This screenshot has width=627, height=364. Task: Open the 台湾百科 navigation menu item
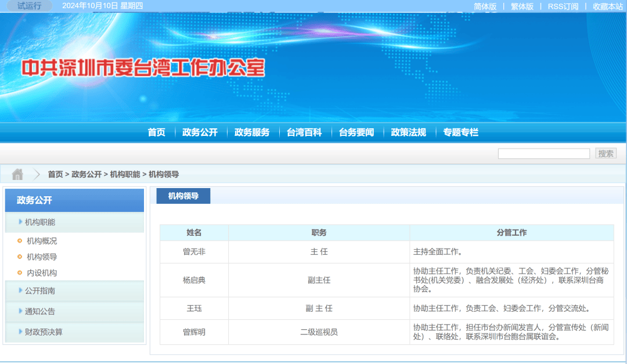point(304,132)
